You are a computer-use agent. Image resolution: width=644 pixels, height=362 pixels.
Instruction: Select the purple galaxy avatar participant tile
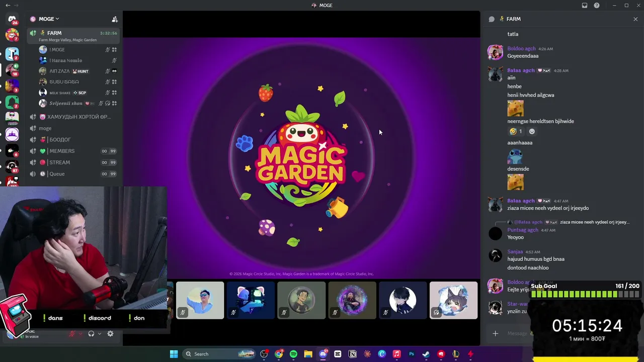pyautogui.click(x=352, y=300)
